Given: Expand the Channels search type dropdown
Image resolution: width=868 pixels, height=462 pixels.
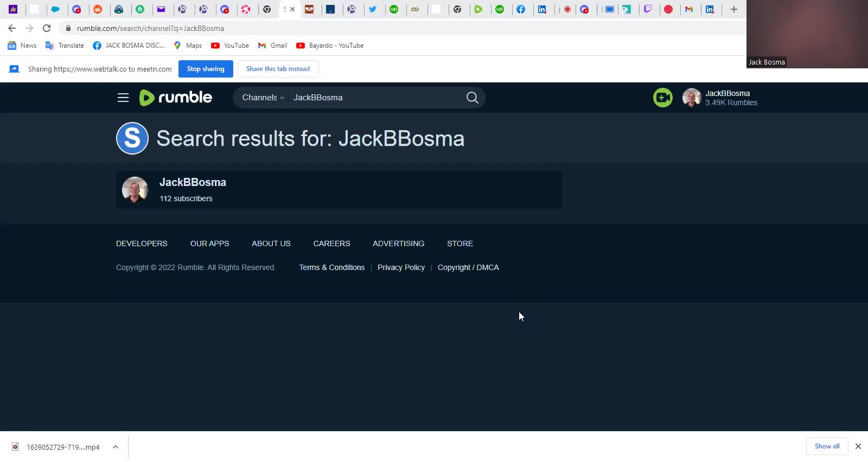Looking at the screenshot, I should click(x=263, y=98).
